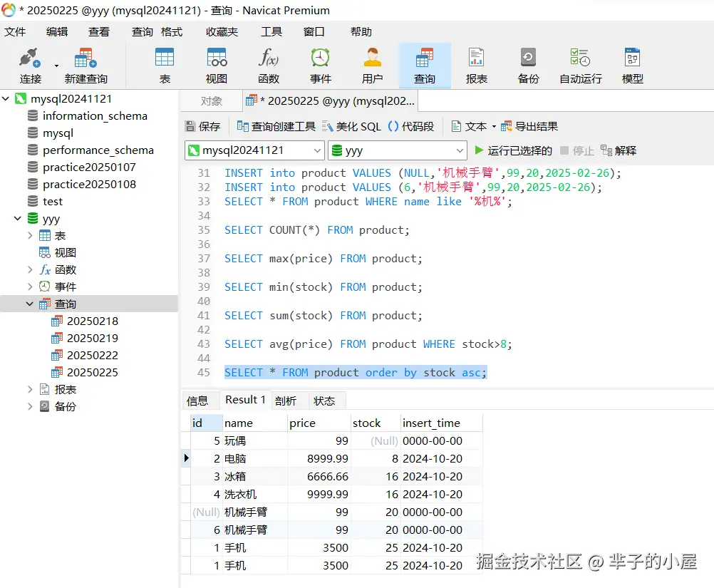The width and height of the screenshot is (714, 588).
Task: Expand the 函数 node under yyy
Action: tap(30, 269)
